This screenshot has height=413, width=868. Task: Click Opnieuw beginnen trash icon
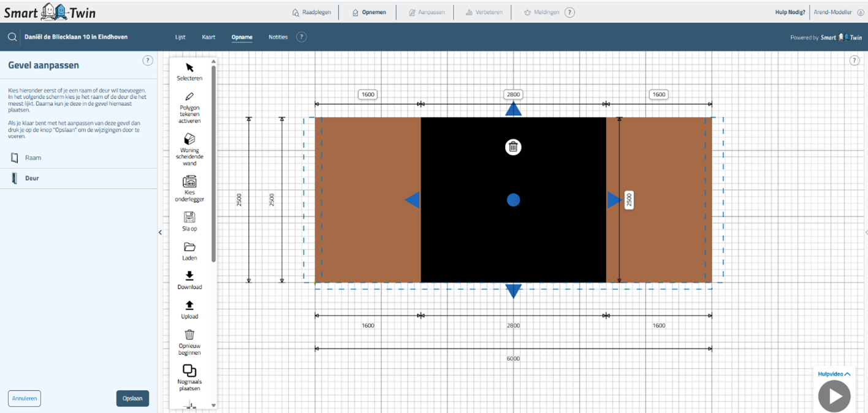coord(189,335)
